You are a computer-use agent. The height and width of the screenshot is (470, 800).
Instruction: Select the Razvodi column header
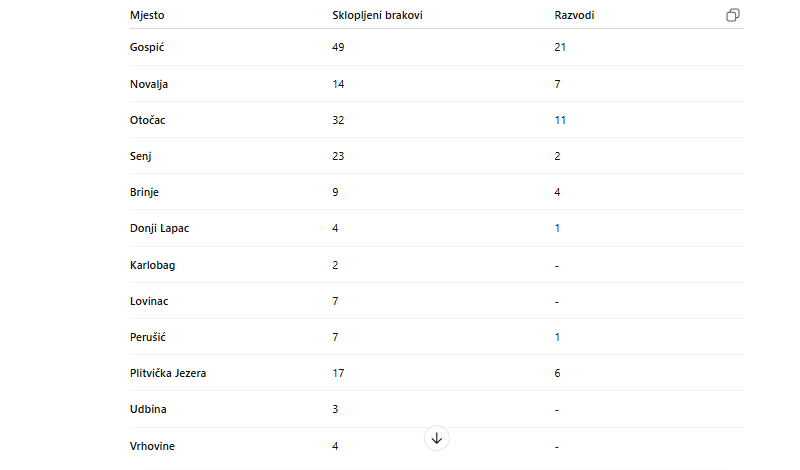pos(574,15)
